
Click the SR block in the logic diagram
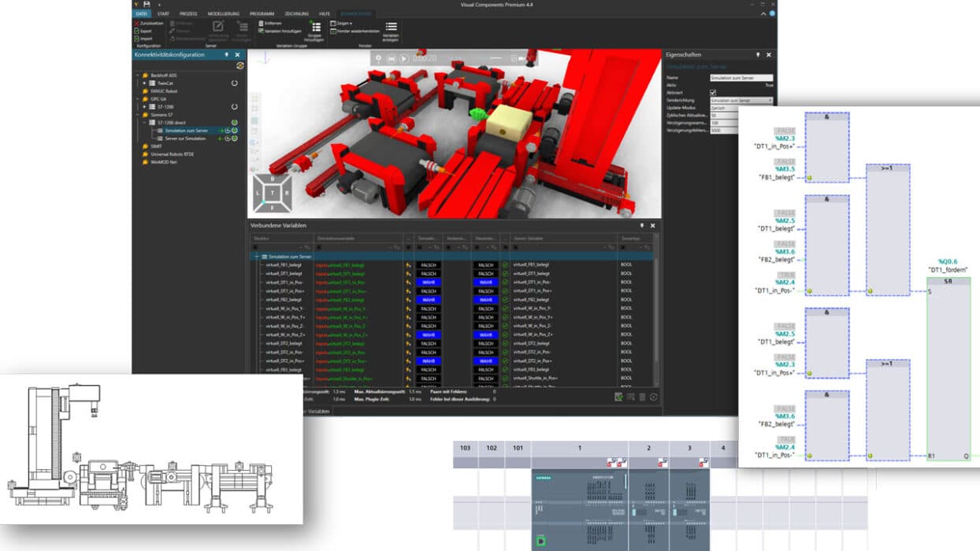pyautogui.click(x=948, y=369)
